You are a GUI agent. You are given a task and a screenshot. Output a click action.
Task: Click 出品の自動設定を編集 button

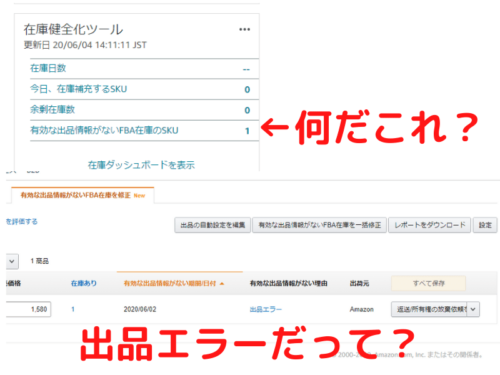click(212, 225)
